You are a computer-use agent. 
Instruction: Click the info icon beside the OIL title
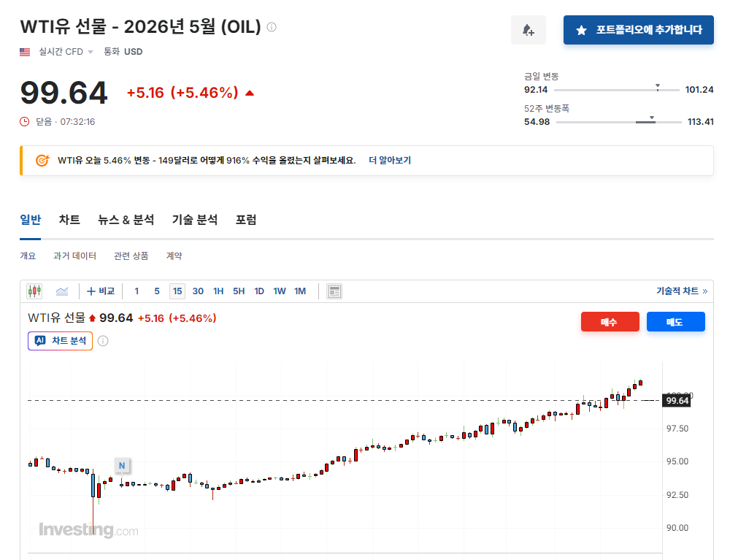tap(272, 28)
